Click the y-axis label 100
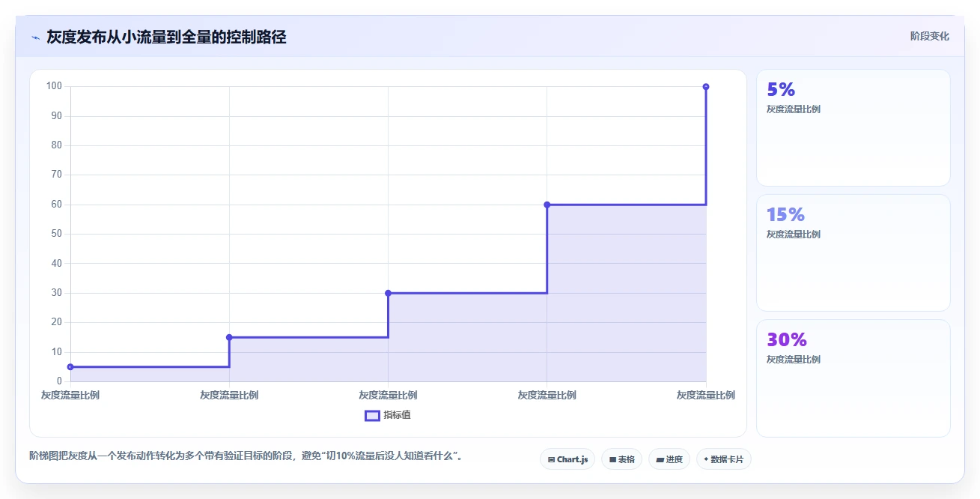 click(x=54, y=86)
